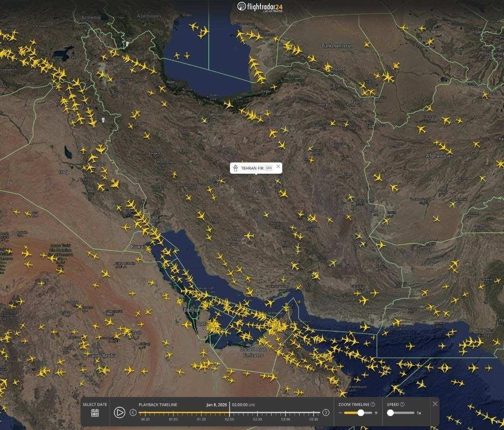Open the Select Date calendar icon
Screen dimensions: 504x430
point(95,413)
